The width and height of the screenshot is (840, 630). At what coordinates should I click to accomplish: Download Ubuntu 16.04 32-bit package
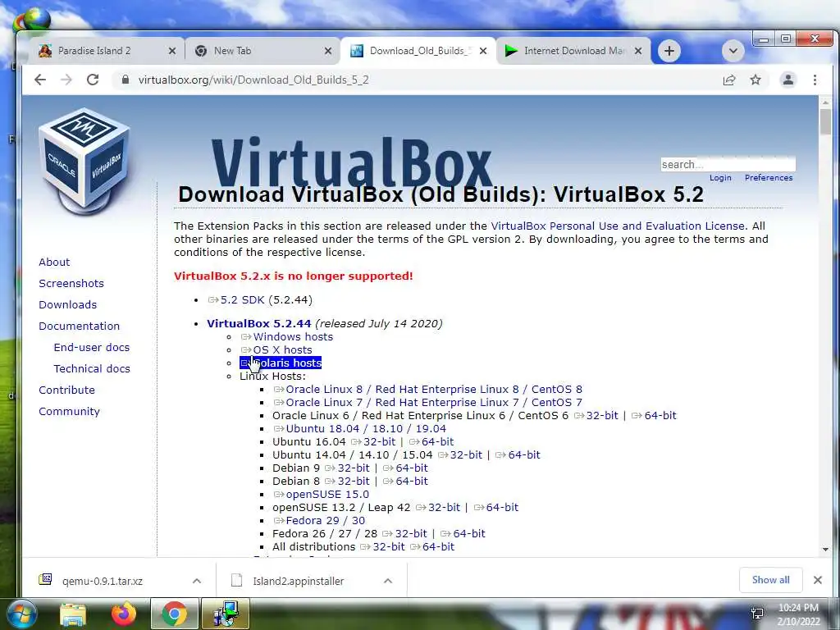(373, 442)
